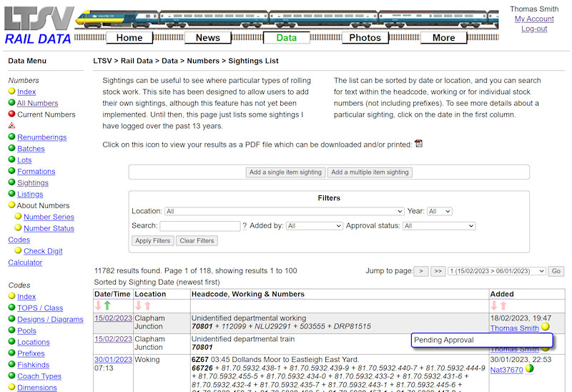572x392 pixels.
Task: Open Locations link in Codes
Action: pos(34,343)
